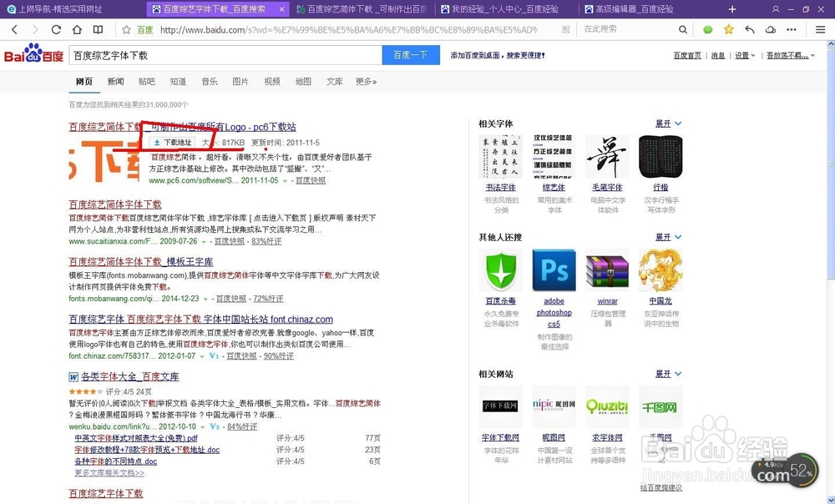
Task: Click the Baidu search input field
Action: [x=225, y=55]
